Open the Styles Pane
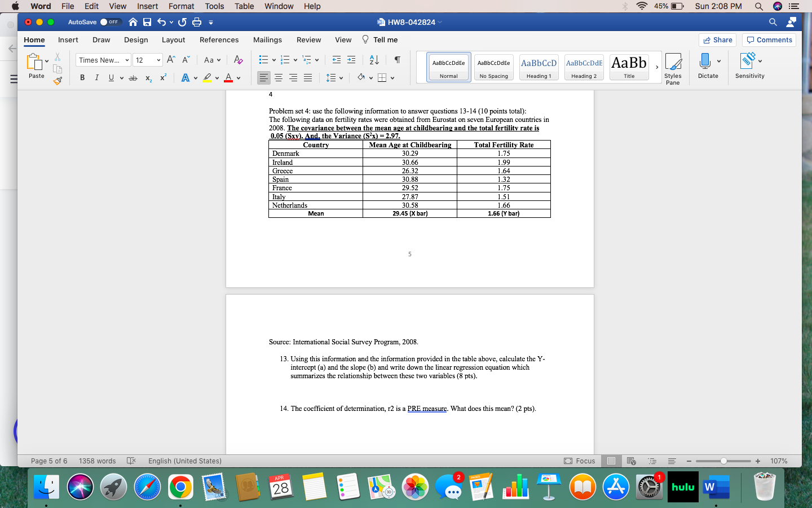Viewport: 812px width, 508px height. pos(673,68)
